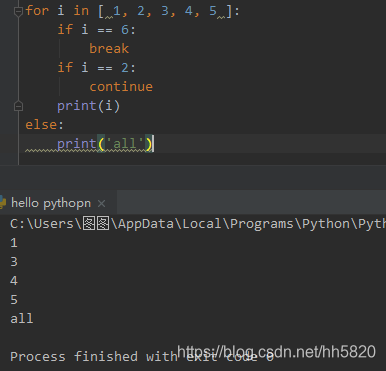Click the console output line '5'
The width and height of the screenshot is (386, 371).
14,300
